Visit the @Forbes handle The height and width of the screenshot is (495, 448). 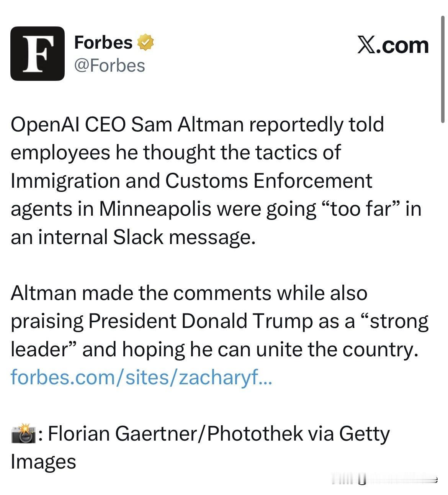pyautogui.click(x=110, y=66)
